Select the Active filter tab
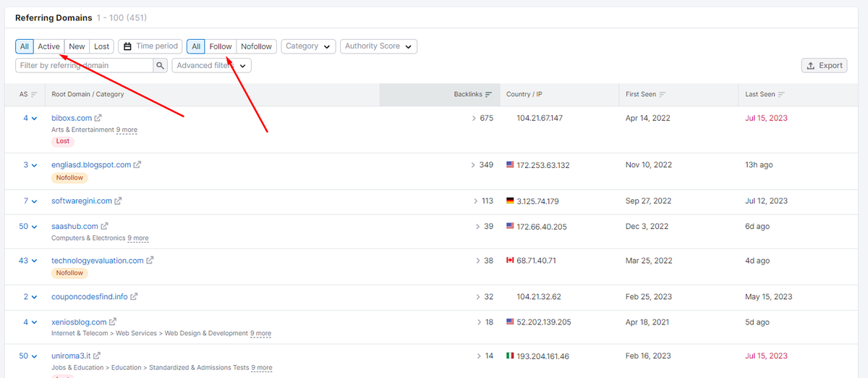 (49, 46)
